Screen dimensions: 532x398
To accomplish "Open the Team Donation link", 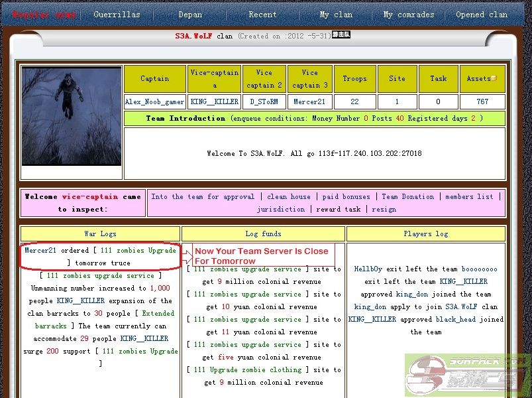I will point(408,197).
